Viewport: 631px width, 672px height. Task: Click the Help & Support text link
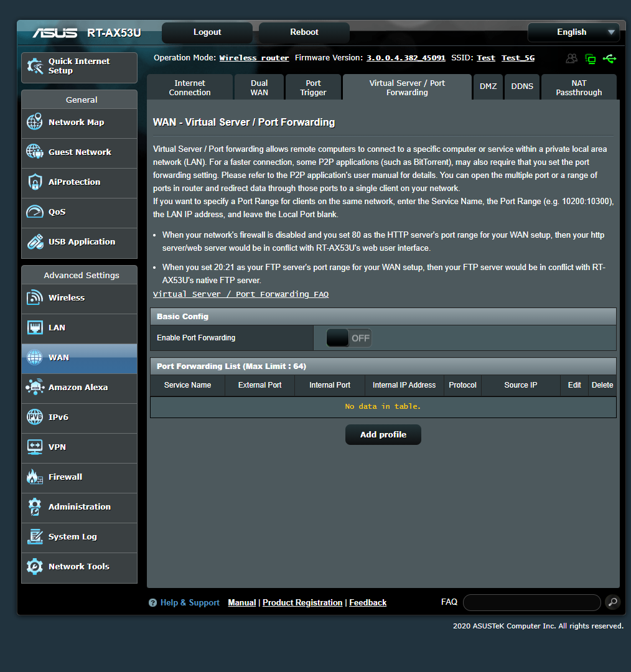(x=190, y=602)
